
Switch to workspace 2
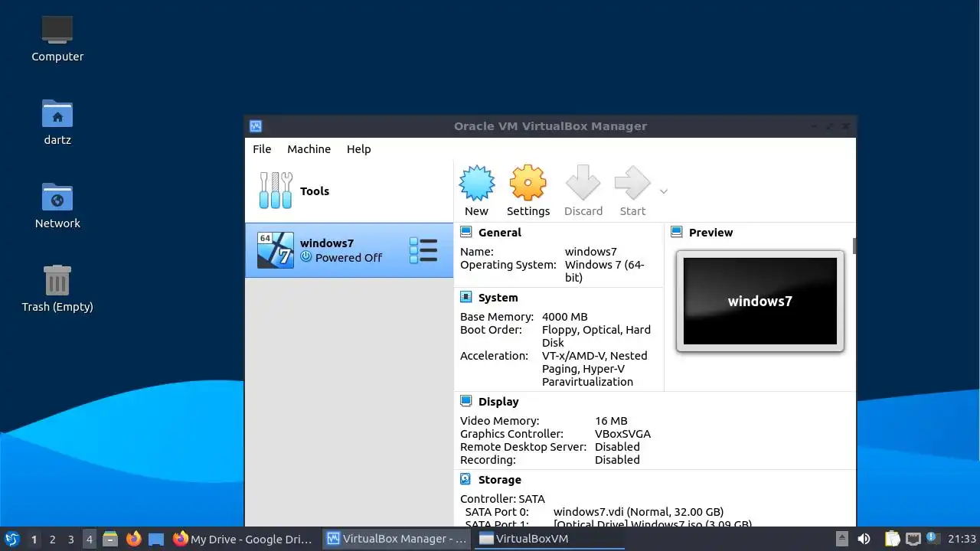[x=52, y=539]
